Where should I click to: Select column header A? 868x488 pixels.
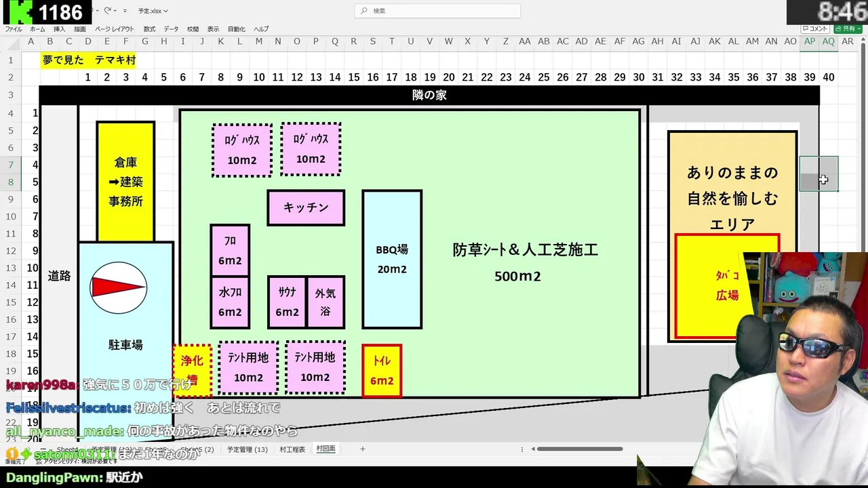coord(31,41)
